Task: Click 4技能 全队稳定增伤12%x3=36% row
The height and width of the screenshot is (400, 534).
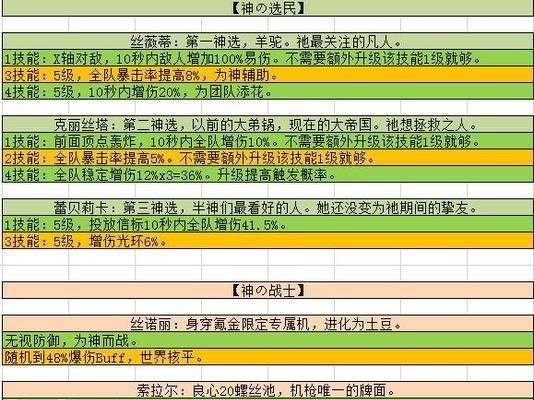Action: pos(268,175)
